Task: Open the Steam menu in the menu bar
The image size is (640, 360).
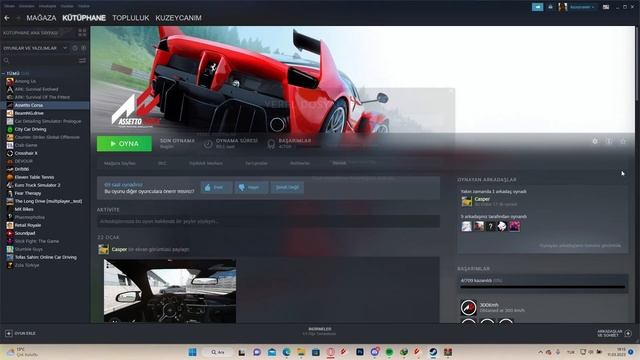Action: tap(9, 6)
